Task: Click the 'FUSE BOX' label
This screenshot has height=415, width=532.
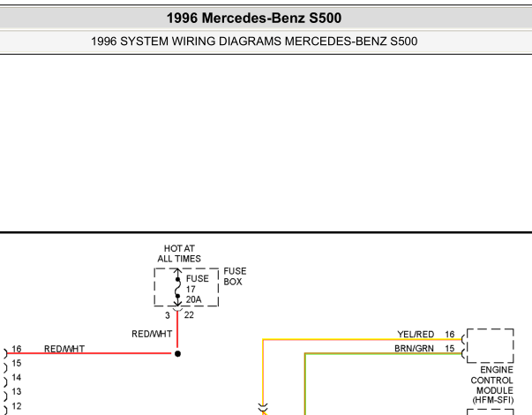Action: pos(235,276)
